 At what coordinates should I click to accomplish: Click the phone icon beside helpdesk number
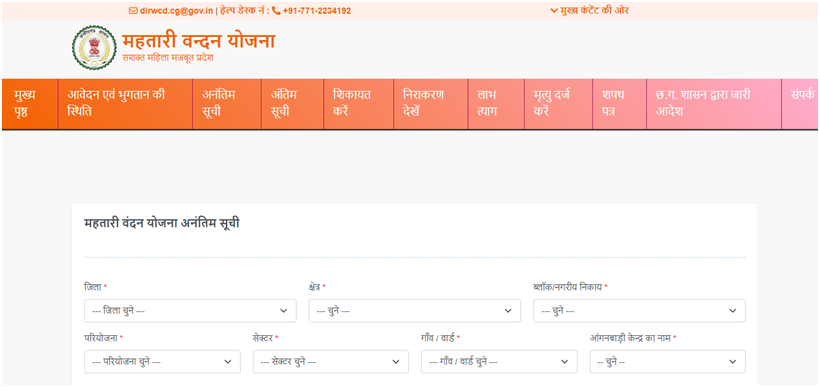(276, 10)
